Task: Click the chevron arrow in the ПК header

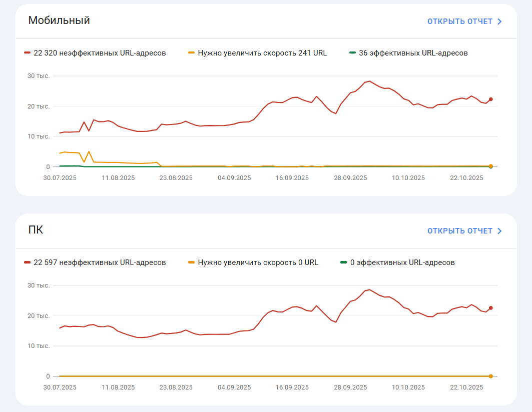Action: point(499,231)
